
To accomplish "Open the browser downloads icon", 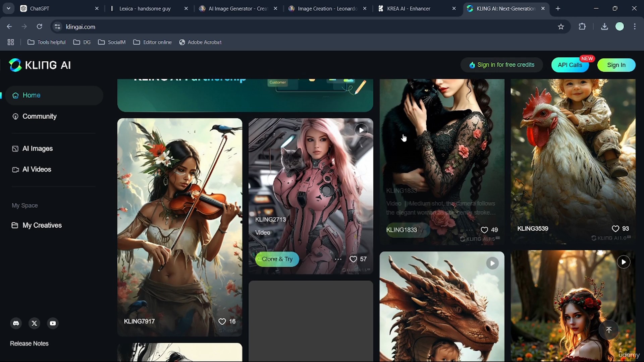I will [604, 26].
